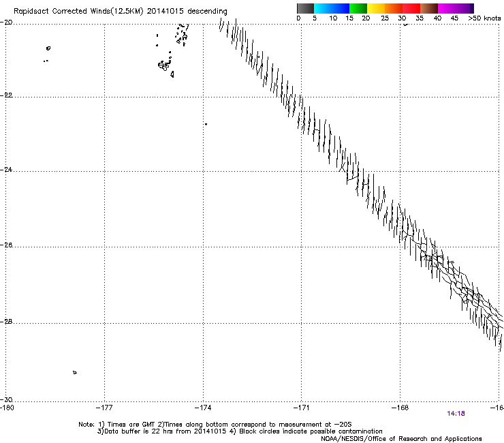
Task: Click the orange 25–30 knots legend swatch
Action: pos(394,8)
